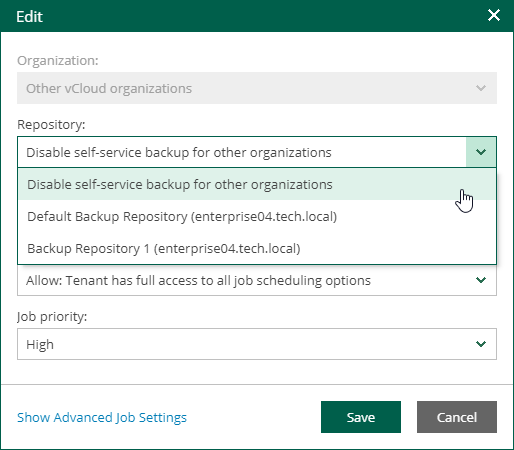Image resolution: width=514 pixels, height=450 pixels.
Task: Click the Edit dialog title text
Action: 29,16
